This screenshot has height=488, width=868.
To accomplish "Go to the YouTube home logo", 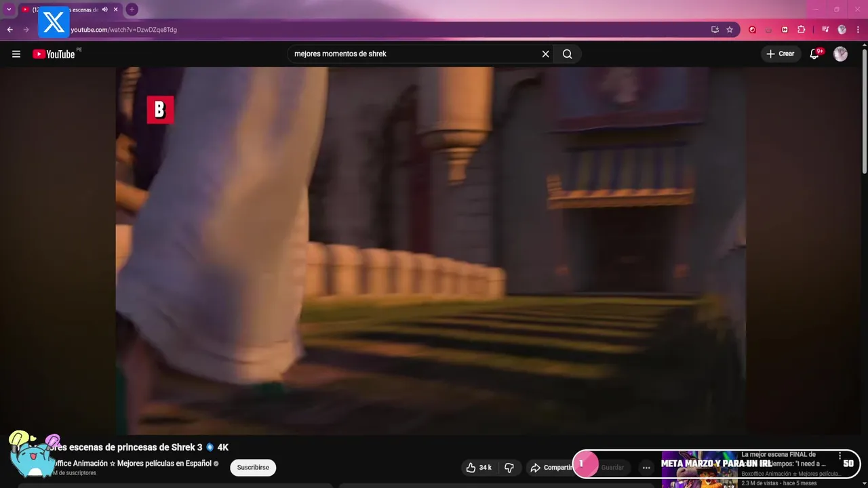I will tap(54, 54).
